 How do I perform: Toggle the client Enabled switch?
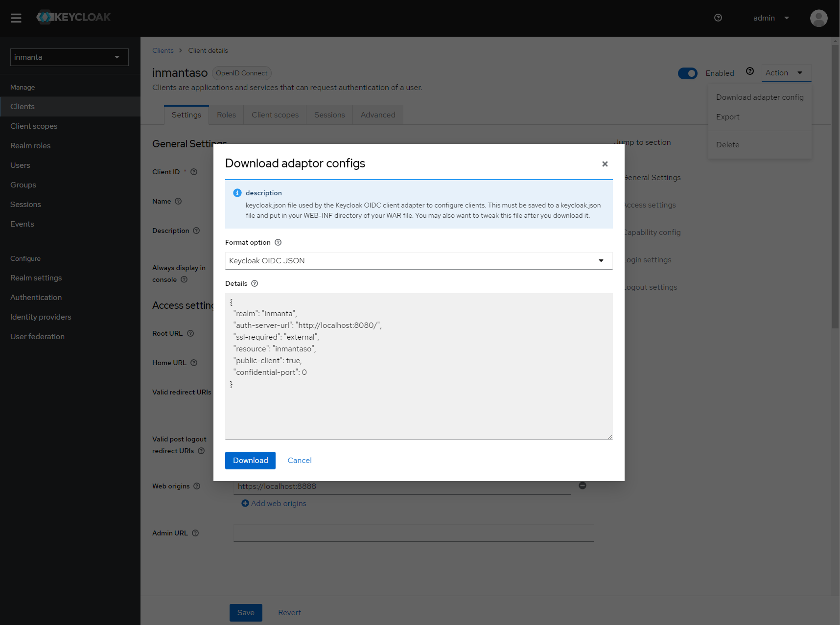[687, 73]
